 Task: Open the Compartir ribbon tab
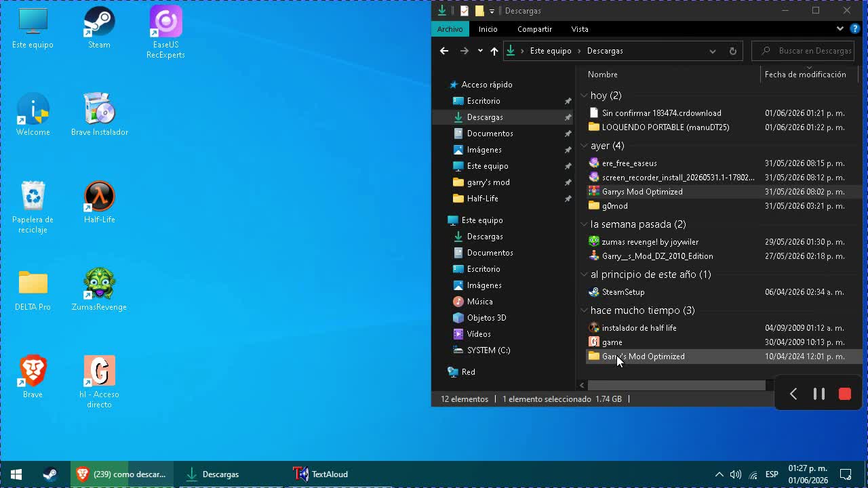[534, 29]
